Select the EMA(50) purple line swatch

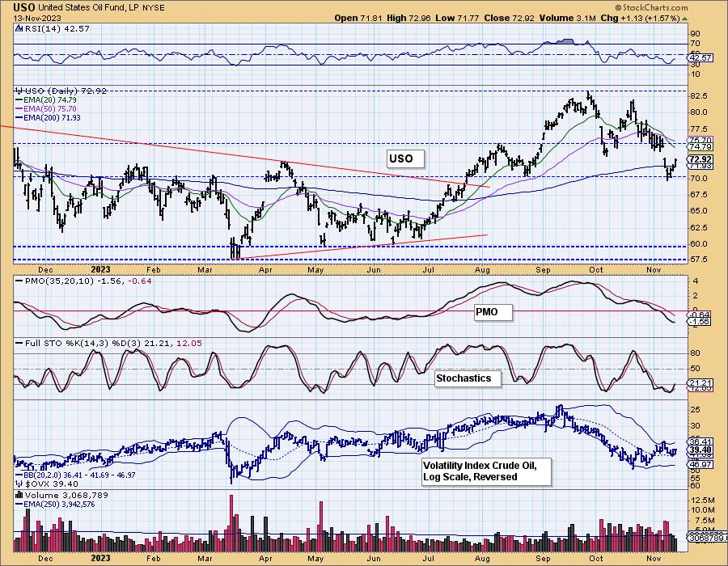click(19, 108)
